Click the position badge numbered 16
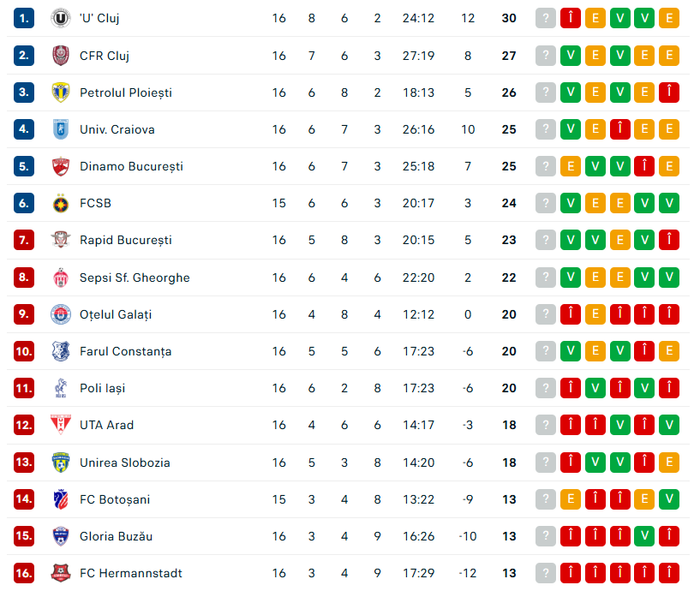 [x=24, y=573]
